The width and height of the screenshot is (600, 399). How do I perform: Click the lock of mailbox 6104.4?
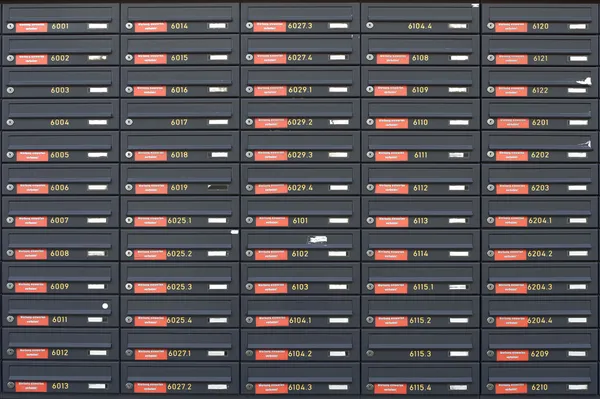[x=370, y=26]
